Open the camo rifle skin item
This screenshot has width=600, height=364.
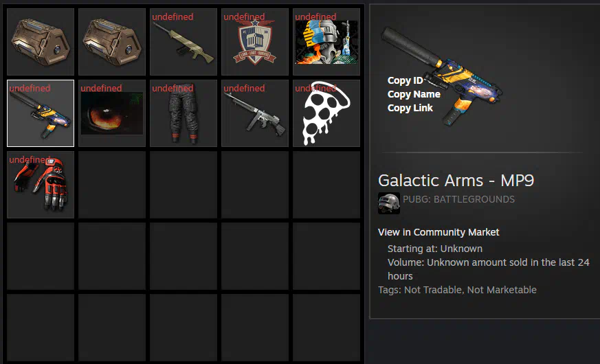[x=184, y=42]
